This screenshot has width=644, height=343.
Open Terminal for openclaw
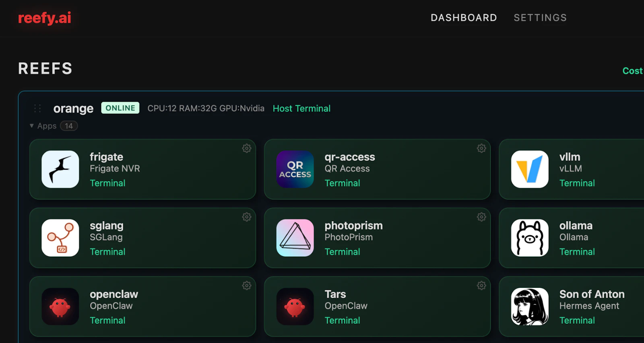[107, 320]
